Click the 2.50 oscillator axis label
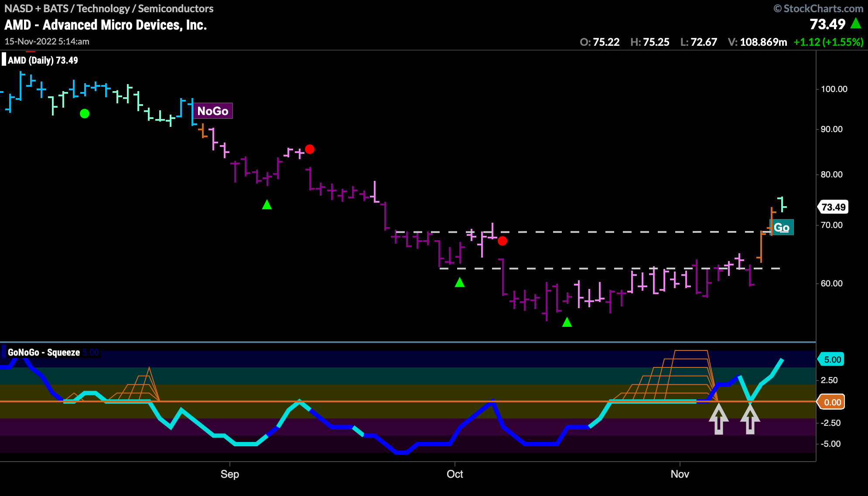This screenshot has width=868, height=496. coord(829,380)
